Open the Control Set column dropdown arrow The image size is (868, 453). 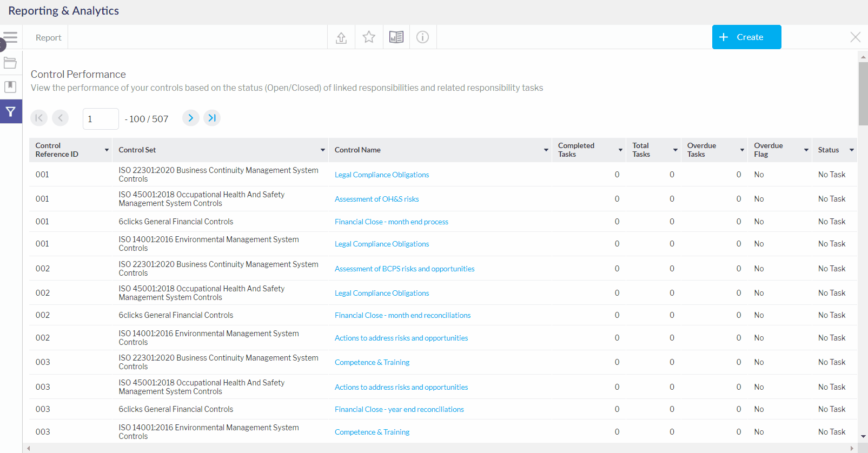click(323, 150)
